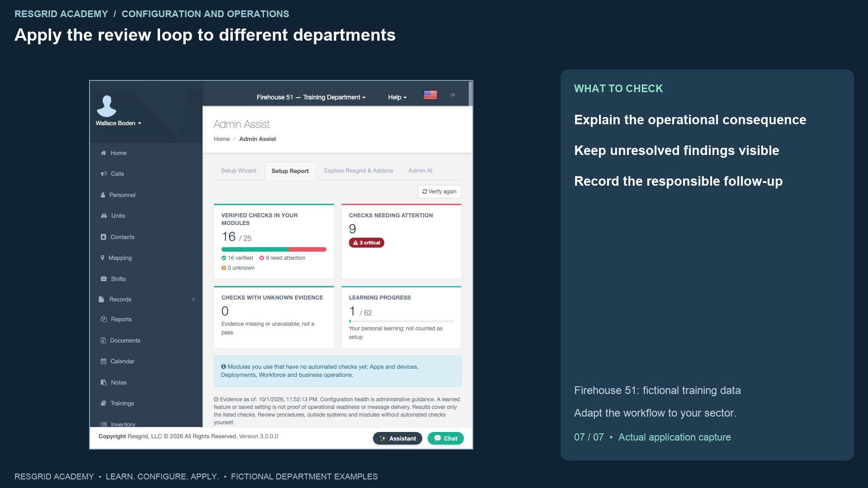Click the Checks Needing Attention card title
The height and width of the screenshot is (488, 868).
tap(391, 216)
